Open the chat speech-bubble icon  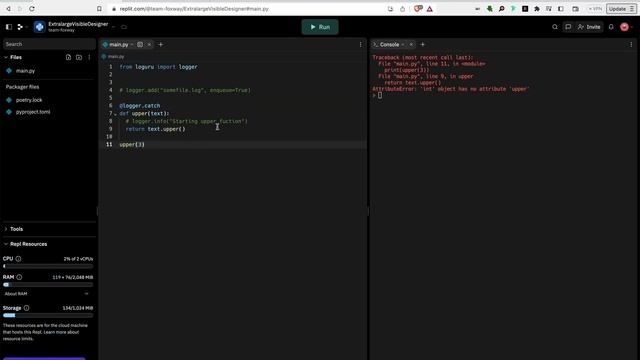(x=568, y=27)
